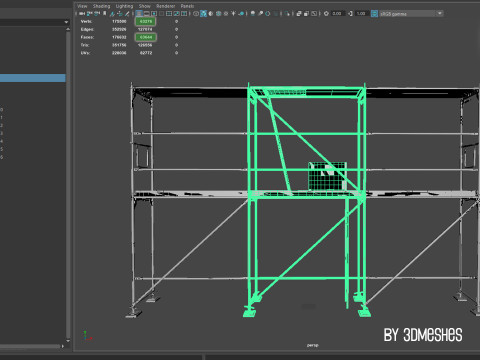This screenshot has width=480, height=360.
Task: Click the green highlighted Faces count
Action: pyautogui.click(x=146, y=37)
